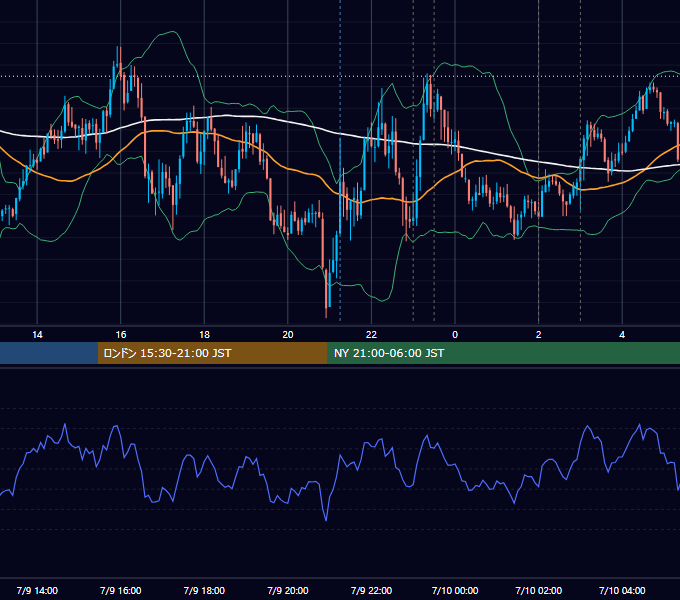Click the NY 21:00-06:00 JST session band
The height and width of the screenshot is (600, 680).
pyautogui.click(x=503, y=353)
